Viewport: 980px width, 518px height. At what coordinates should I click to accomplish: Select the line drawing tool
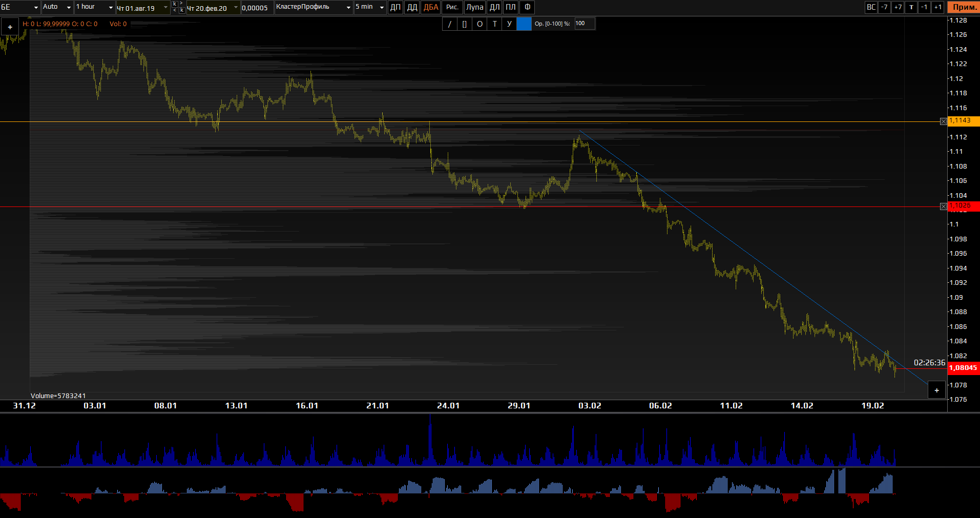(x=450, y=24)
